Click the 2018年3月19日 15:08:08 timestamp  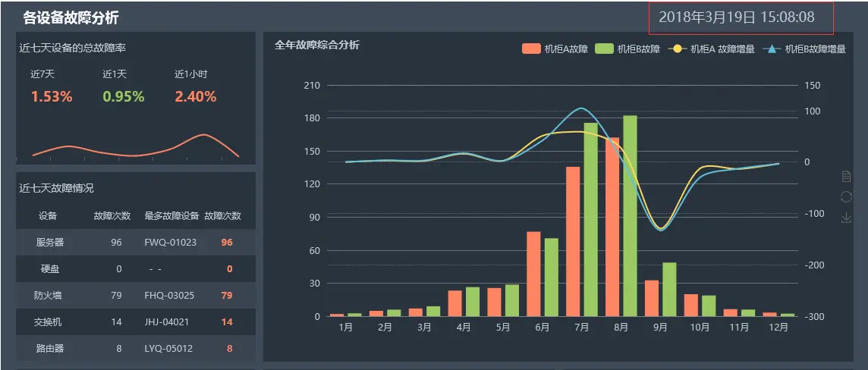click(x=737, y=17)
